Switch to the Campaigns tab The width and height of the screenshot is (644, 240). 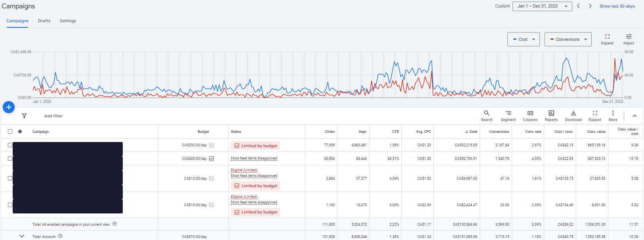[17, 21]
